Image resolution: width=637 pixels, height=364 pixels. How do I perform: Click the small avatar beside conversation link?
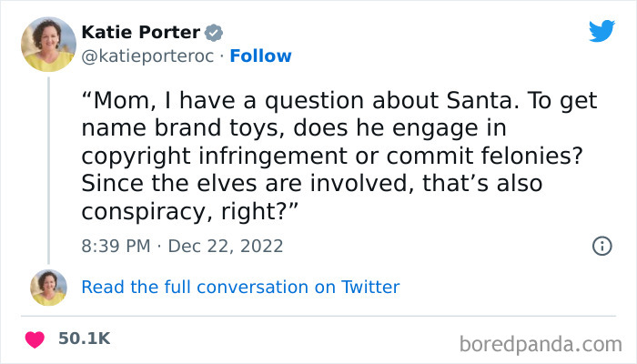point(48,288)
